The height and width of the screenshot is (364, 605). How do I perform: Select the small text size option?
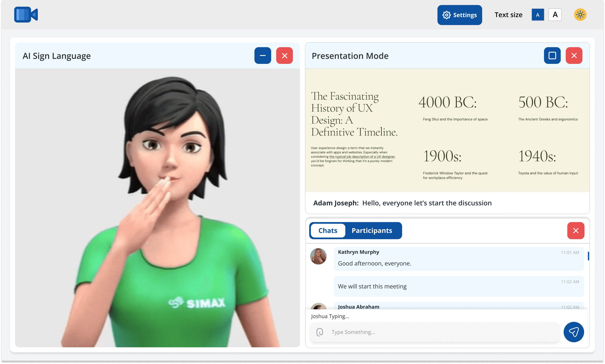[538, 15]
